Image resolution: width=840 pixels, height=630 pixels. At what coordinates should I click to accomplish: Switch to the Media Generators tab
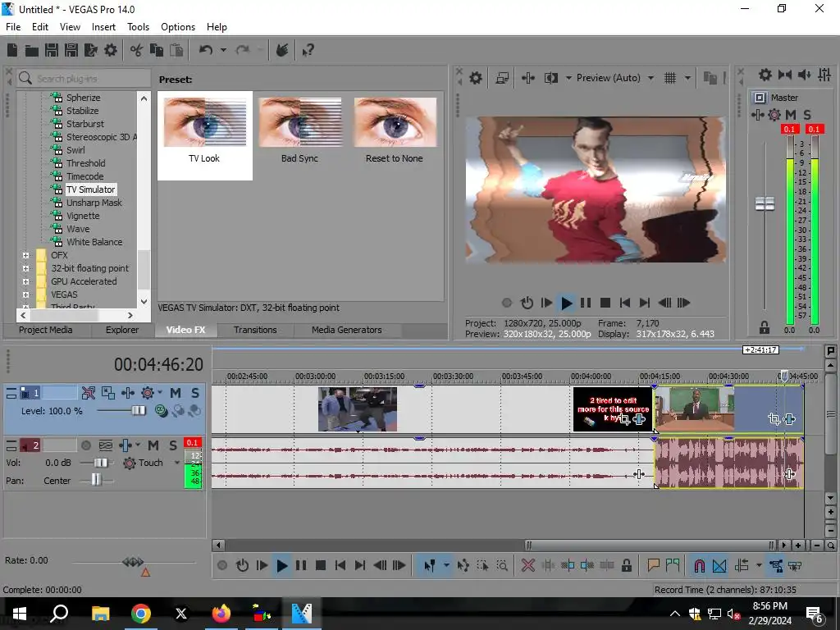347,330
